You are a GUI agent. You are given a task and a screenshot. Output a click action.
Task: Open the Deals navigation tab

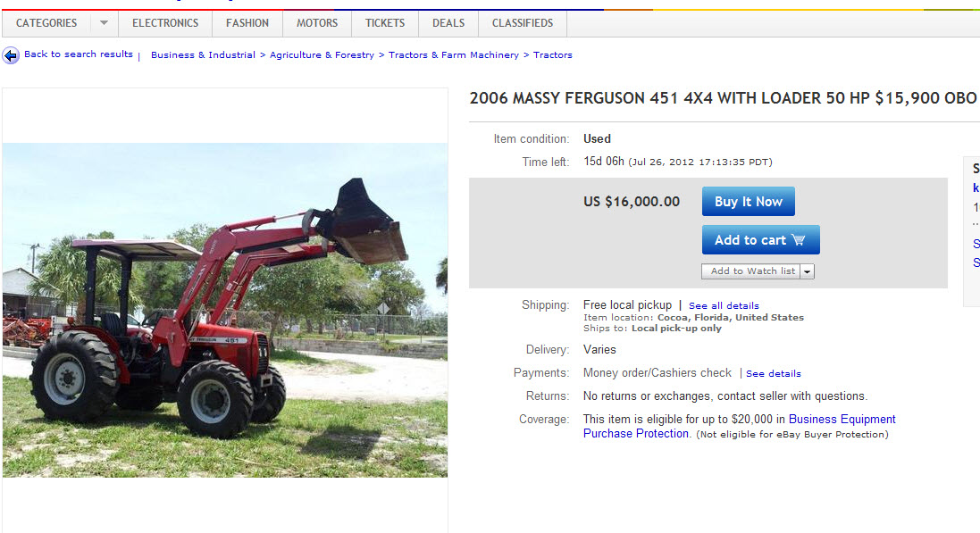pos(448,23)
